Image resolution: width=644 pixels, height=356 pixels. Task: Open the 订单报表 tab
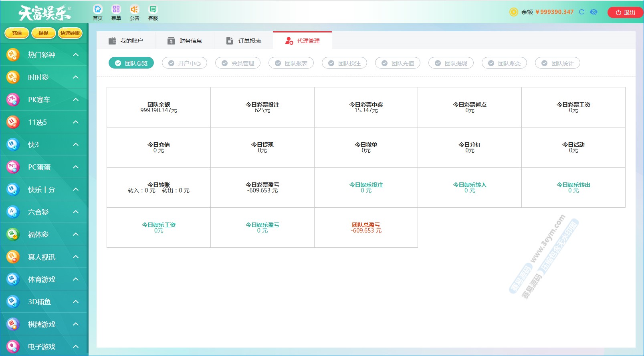point(244,41)
